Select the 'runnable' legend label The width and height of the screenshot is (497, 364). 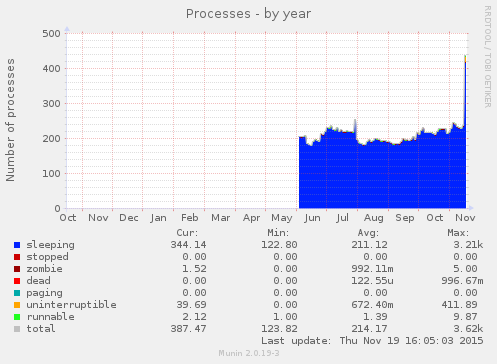tap(50, 317)
